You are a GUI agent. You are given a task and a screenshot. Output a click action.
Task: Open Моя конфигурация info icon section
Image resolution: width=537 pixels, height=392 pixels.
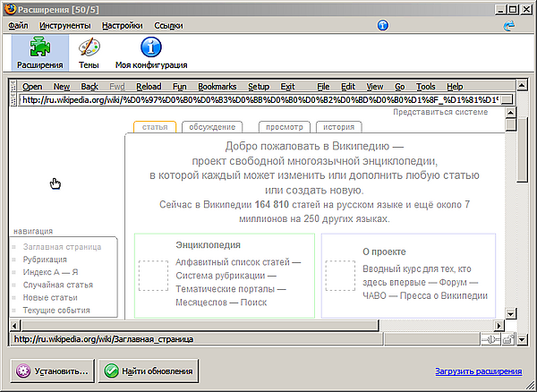(151, 53)
